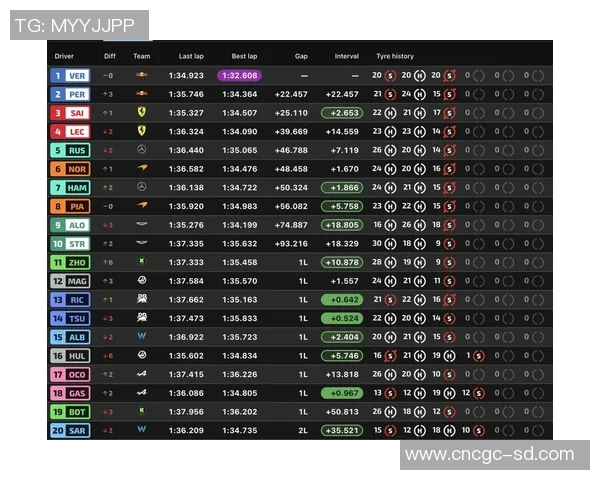Click PER's gap value +22.457
This screenshot has height=480, width=600.
[x=291, y=94]
